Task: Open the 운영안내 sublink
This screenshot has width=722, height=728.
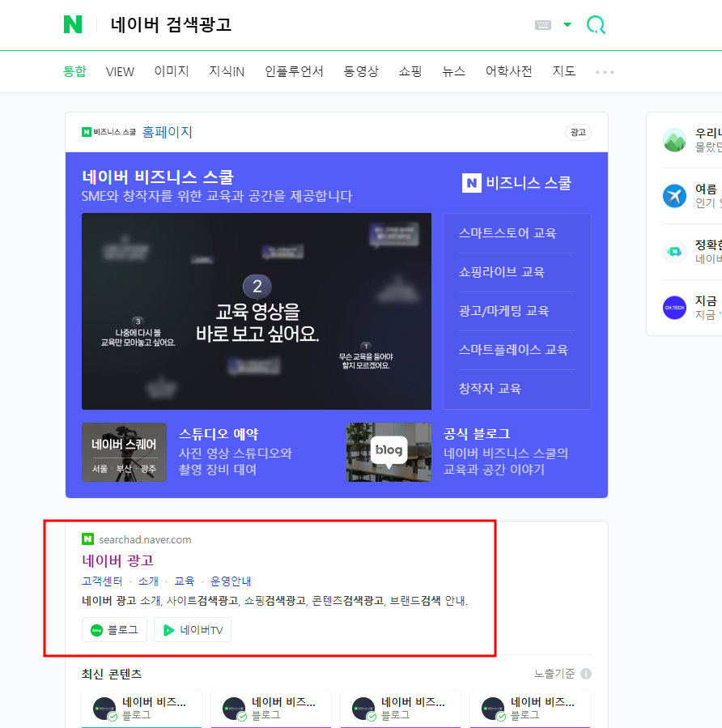Action: [231, 581]
